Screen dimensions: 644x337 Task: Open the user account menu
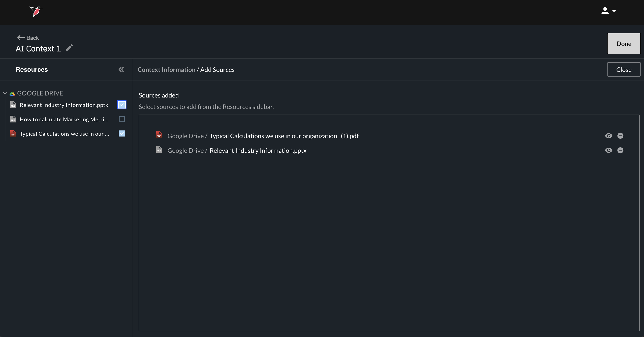608,11
